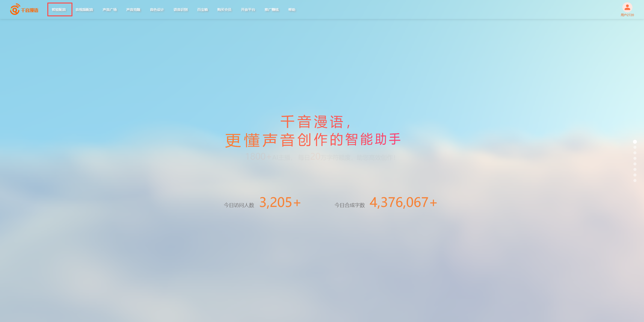Expand the 百宝箱 menu
Screen dimensions: 644x322
(x=203, y=10)
